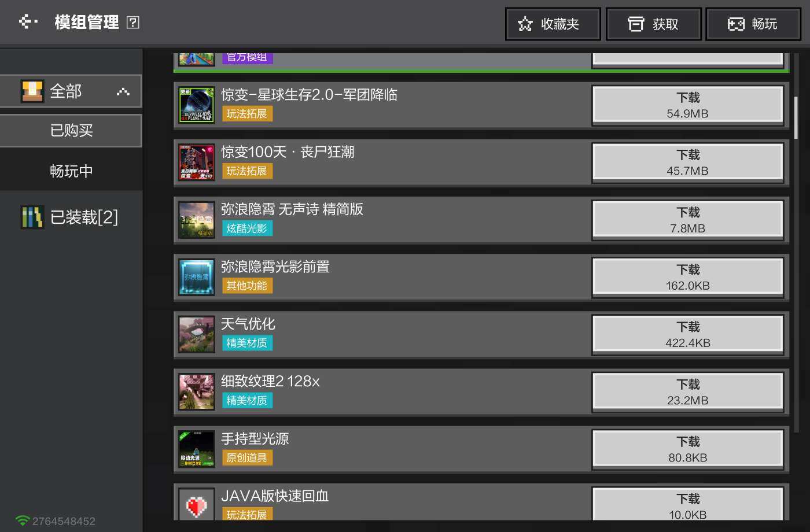810x532 pixels.
Task: Open the help question mark icon
Action: 132,23
